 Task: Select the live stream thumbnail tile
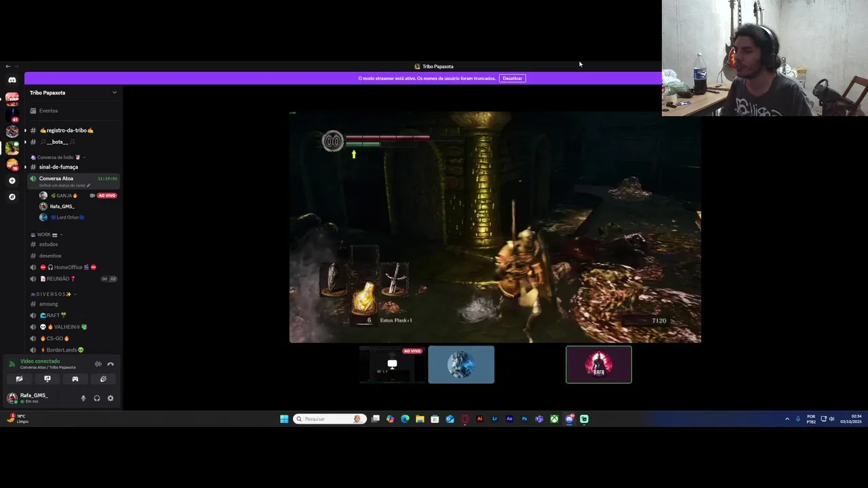pos(392,365)
